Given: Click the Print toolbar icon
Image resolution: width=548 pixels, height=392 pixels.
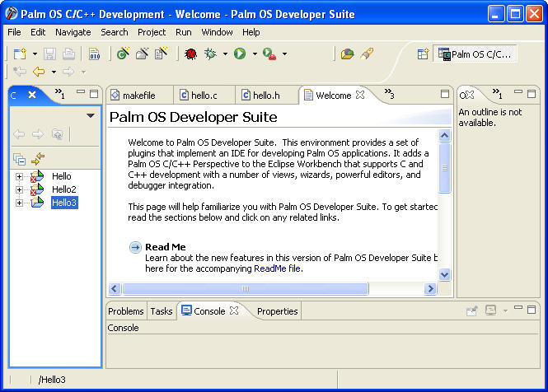Looking at the screenshot, I should tap(68, 54).
